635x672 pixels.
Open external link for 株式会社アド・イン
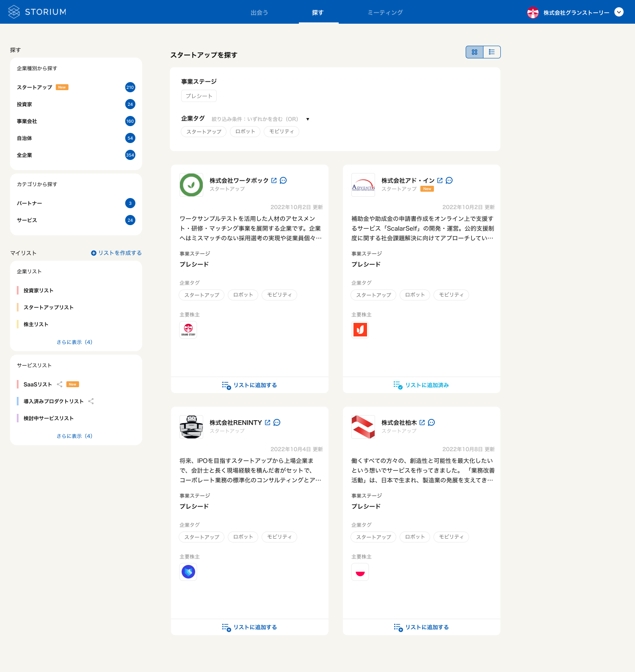point(440,180)
